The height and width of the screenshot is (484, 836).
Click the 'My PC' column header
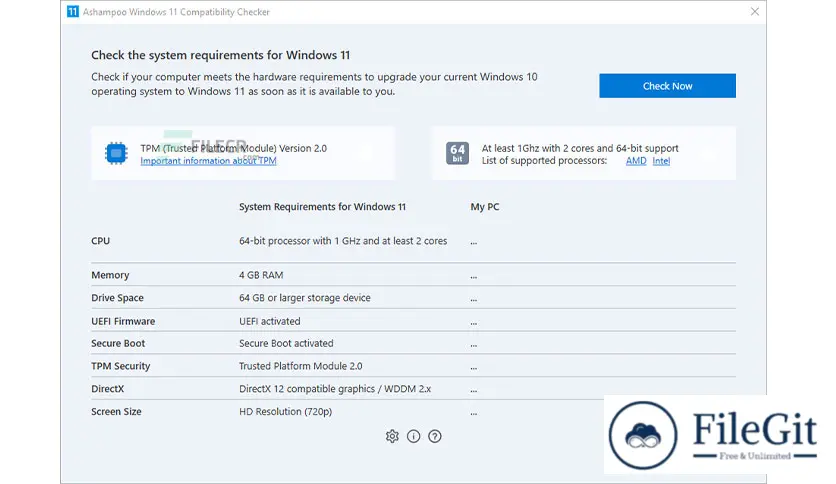[x=485, y=207]
